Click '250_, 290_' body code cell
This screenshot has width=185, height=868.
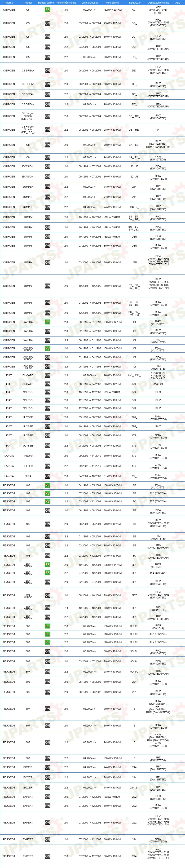[x=134, y=375]
